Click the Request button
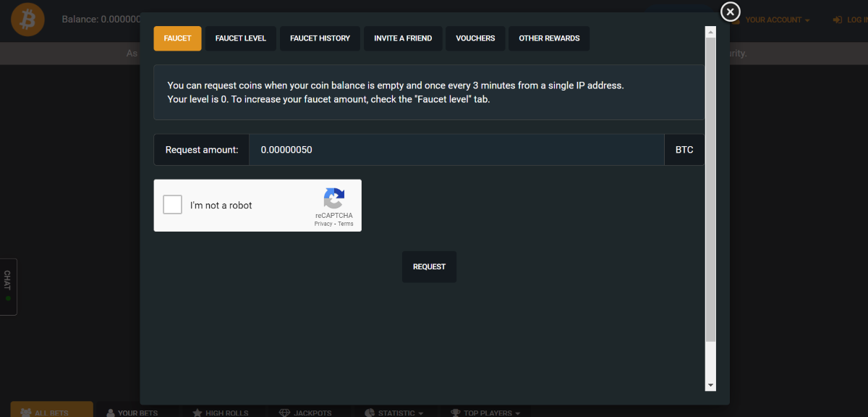The image size is (868, 417). (x=429, y=266)
